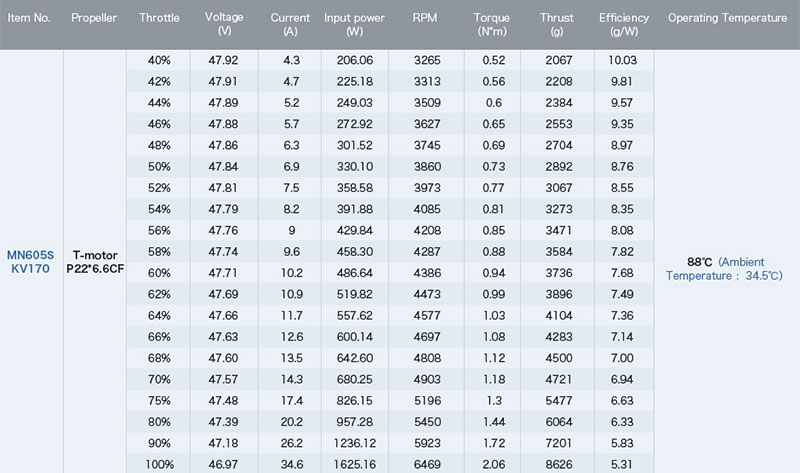The width and height of the screenshot is (800, 473).
Task: Click the Propeller column header
Action: (x=94, y=18)
